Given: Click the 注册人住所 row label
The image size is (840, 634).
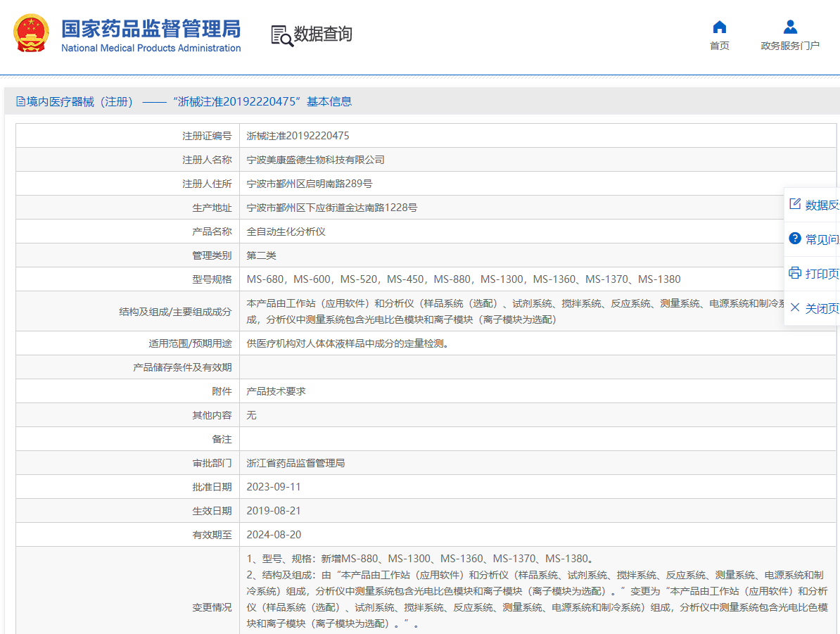Looking at the screenshot, I should [x=207, y=184].
